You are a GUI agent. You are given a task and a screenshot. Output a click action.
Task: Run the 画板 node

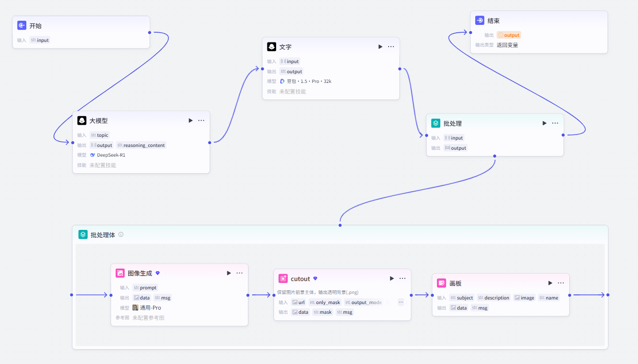(550, 283)
